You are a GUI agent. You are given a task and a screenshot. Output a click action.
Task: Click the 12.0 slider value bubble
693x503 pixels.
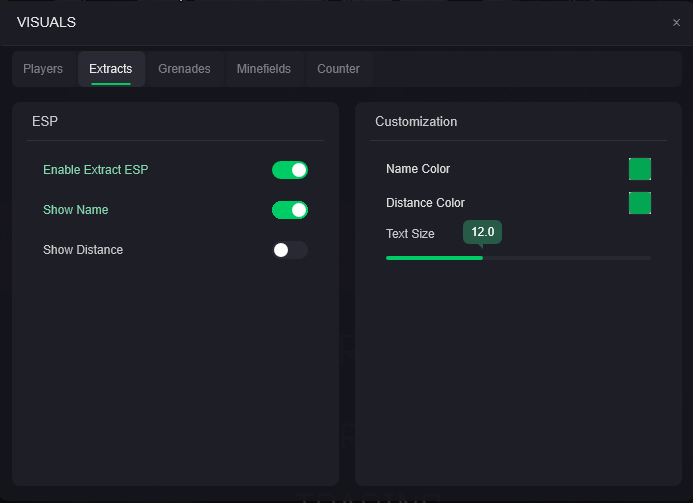coord(482,232)
